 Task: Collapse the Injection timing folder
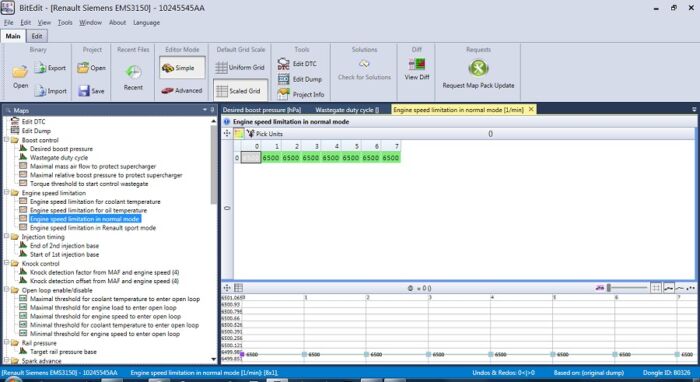tap(7, 237)
